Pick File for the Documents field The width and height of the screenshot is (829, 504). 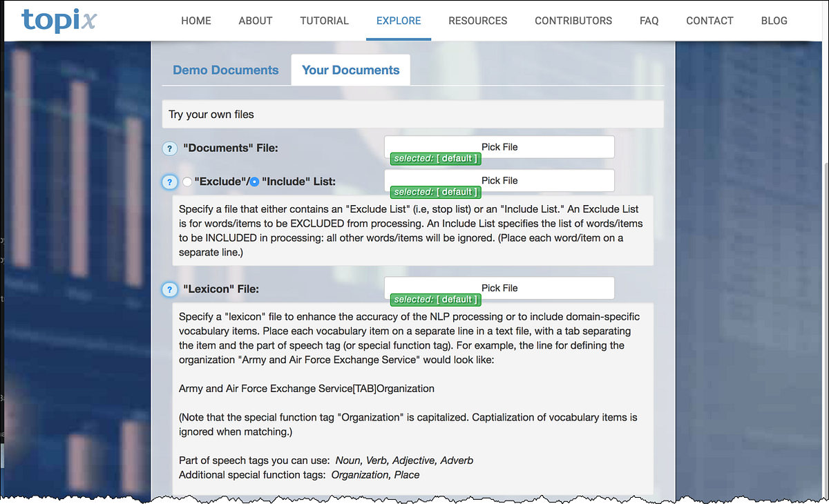499,146
